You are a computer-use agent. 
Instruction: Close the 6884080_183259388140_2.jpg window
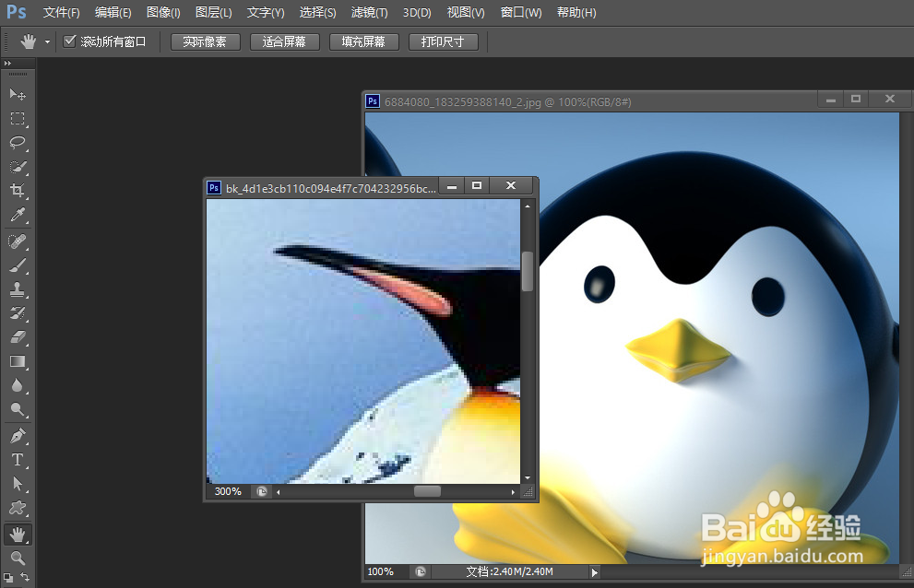tap(889, 99)
